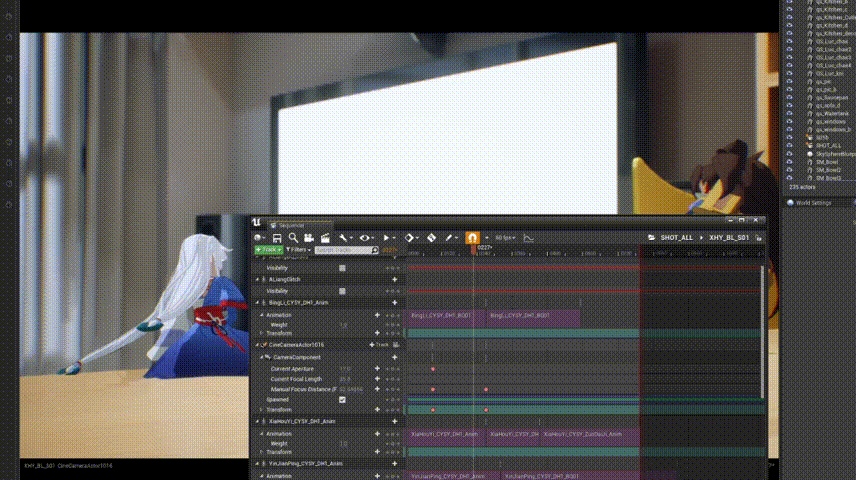The height and width of the screenshot is (480, 856).
Task: Click the camera-lock icon on CineCameraActor1016 row
Action: [396, 345]
